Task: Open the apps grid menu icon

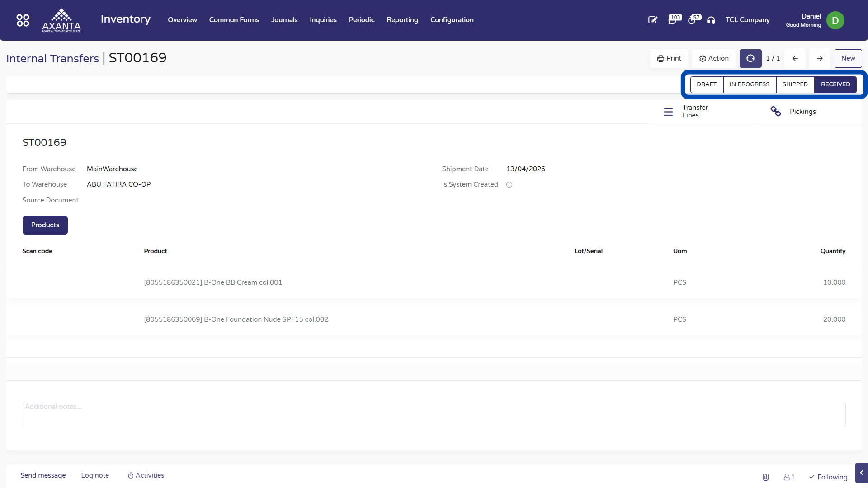Action: [23, 20]
